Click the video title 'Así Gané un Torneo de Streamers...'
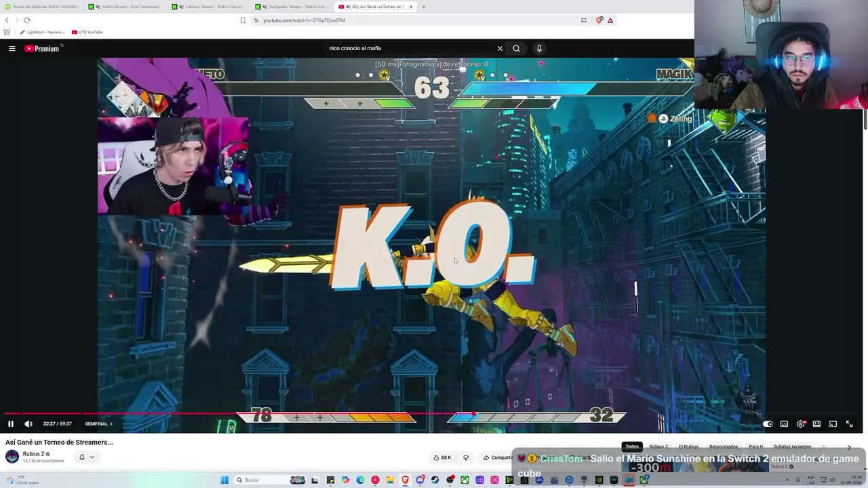 tap(60, 443)
